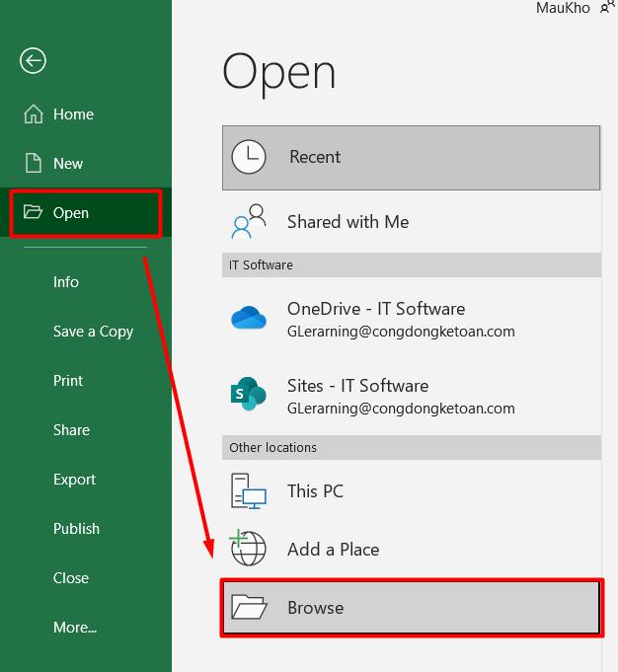
Task: Click the Add a Place globe icon
Action: pos(248,548)
